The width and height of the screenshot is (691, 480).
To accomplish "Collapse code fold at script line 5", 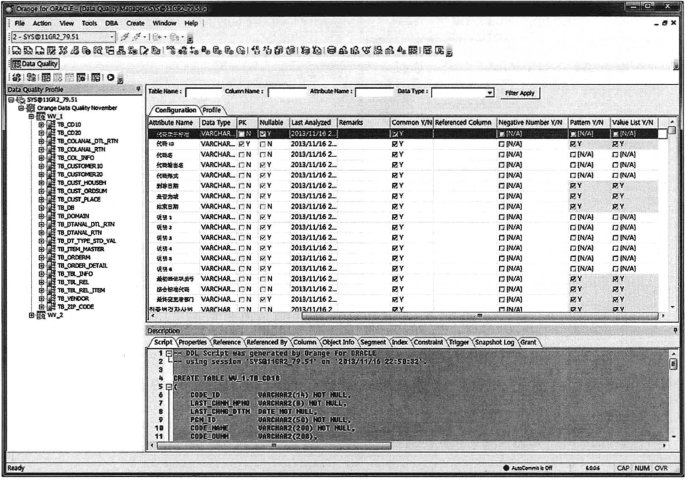I will pos(169,387).
